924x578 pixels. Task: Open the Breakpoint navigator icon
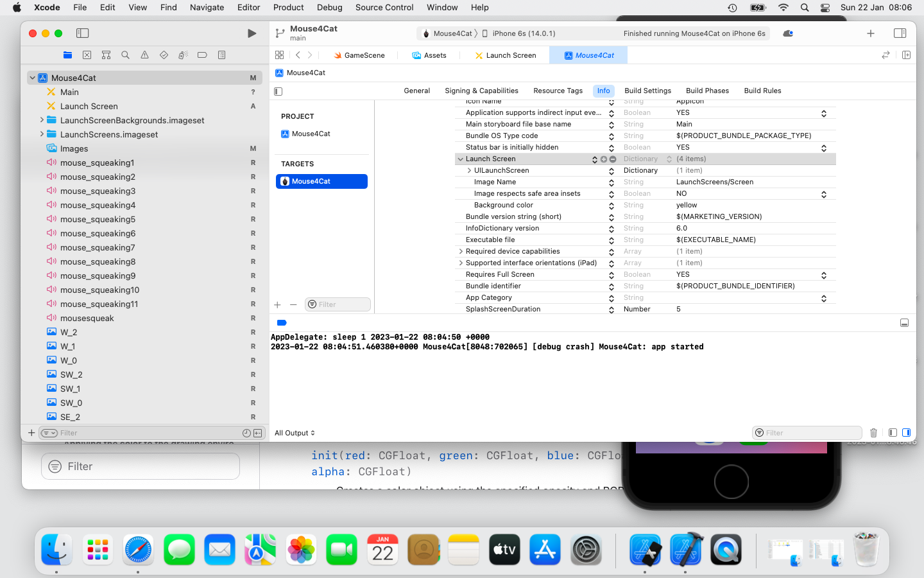point(202,55)
